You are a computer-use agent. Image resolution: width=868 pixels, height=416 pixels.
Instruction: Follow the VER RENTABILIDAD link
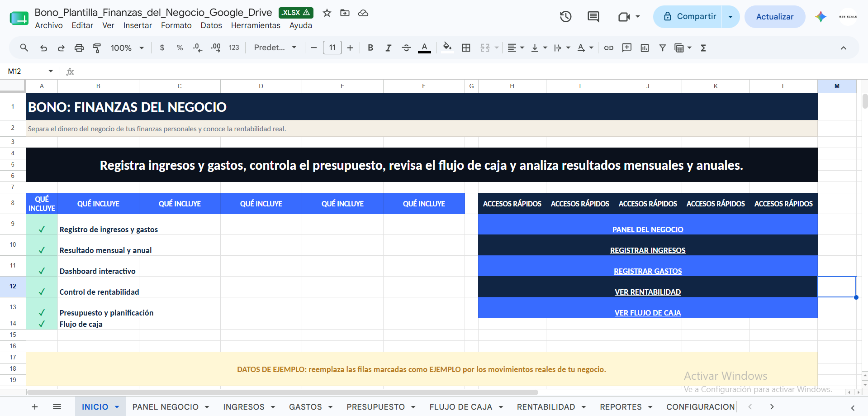(648, 292)
